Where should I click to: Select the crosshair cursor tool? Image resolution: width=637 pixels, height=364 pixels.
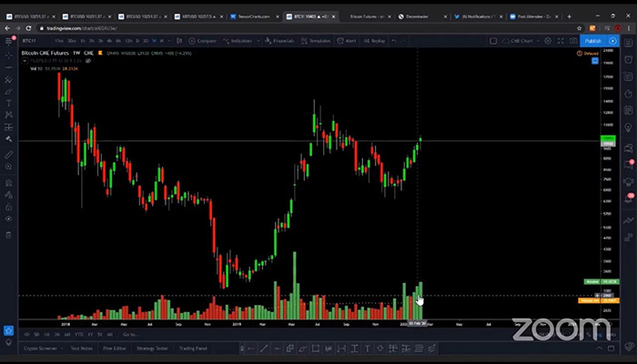pyautogui.click(x=8, y=55)
